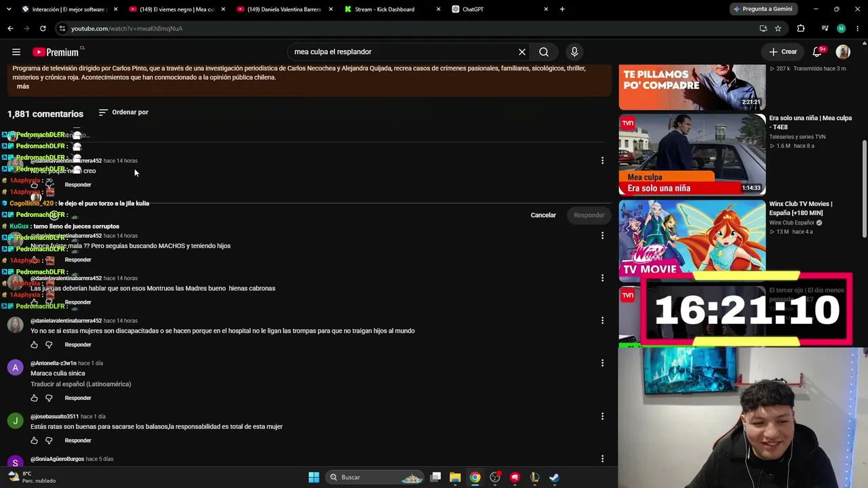Open the YouTube account avatar menu

[x=843, y=52]
